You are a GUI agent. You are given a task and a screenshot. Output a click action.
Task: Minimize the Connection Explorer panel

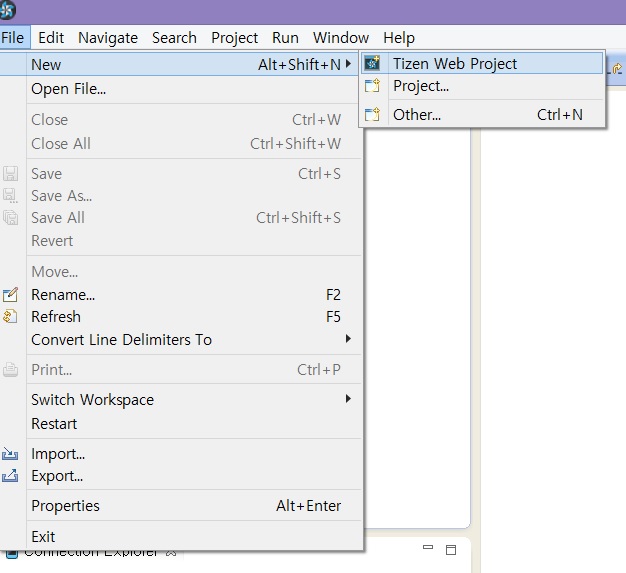[428, 547]
